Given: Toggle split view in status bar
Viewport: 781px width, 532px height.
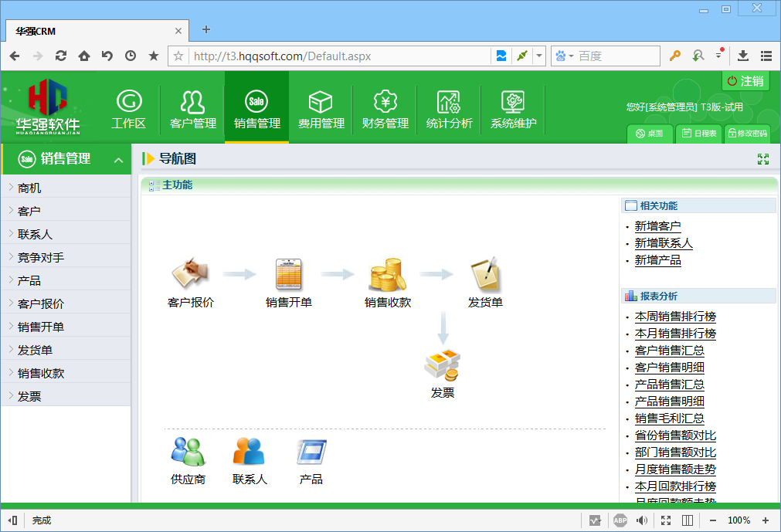Looking at the screenshot, I should (x=688, y=520).
